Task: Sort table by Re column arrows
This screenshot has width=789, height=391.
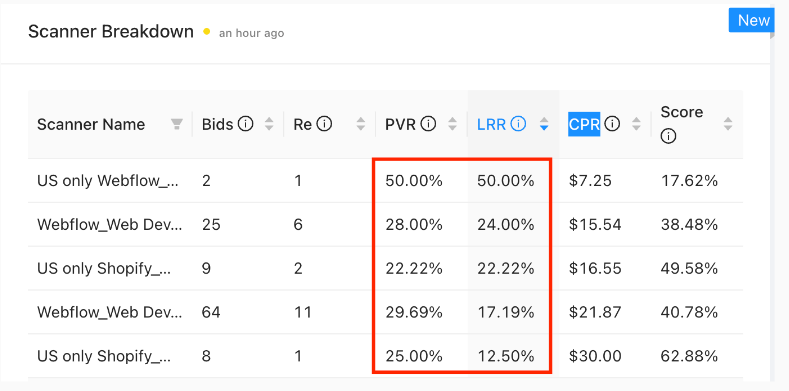Action: 361,124
